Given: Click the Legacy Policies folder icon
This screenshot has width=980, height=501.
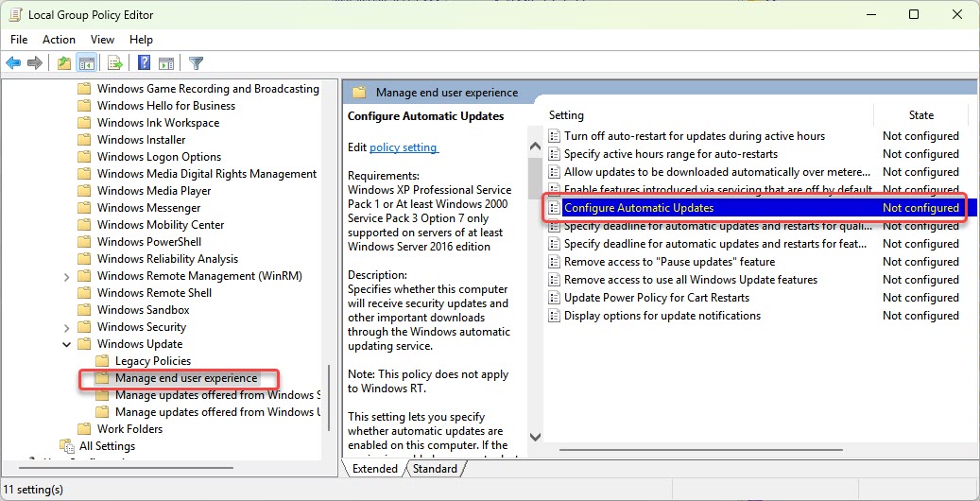Looking at the screenshot, I should coord(102,361).
